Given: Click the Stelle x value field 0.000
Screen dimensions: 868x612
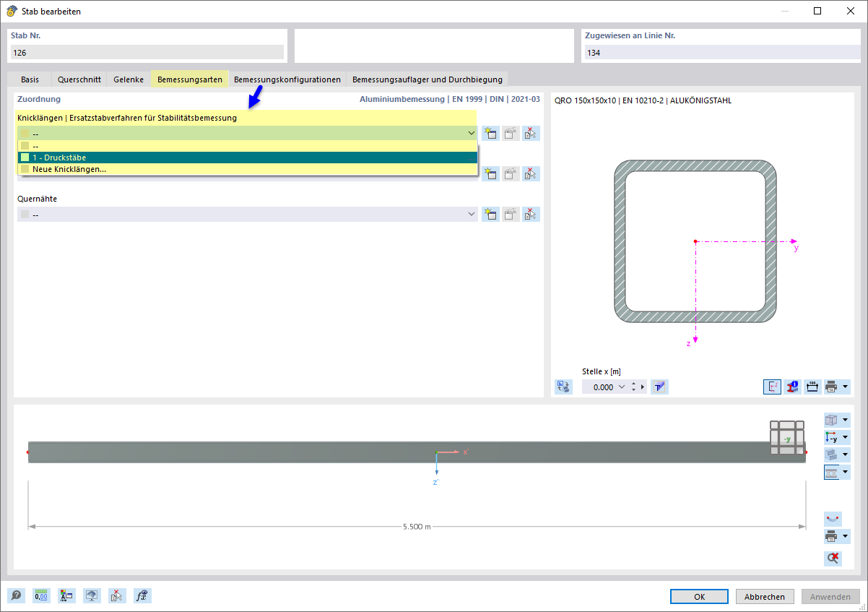Looking at the screenshot, I should point(599,387).
